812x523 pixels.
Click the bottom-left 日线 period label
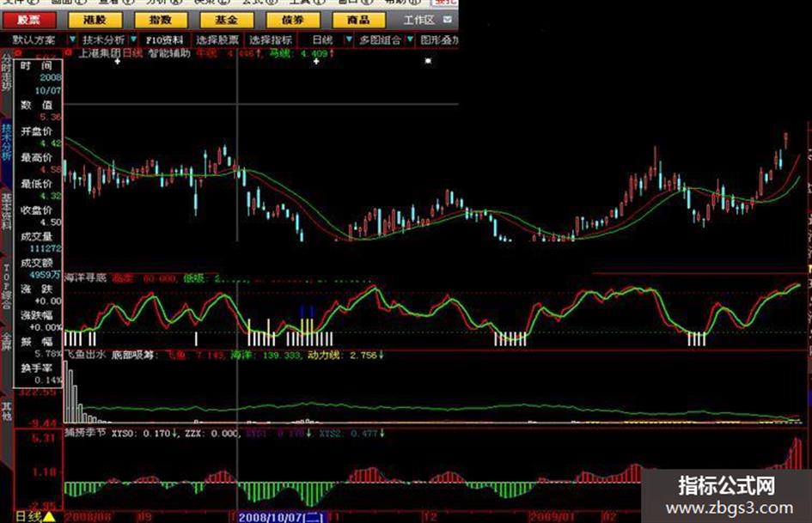click(28, 516)
